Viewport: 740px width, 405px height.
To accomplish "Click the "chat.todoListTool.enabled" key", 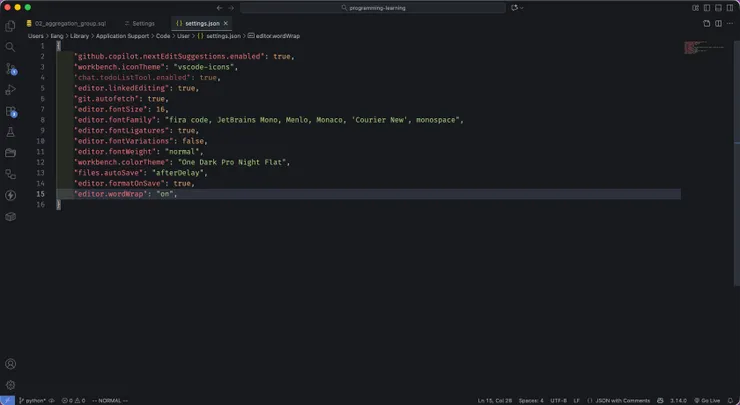I will click(133, 77).
